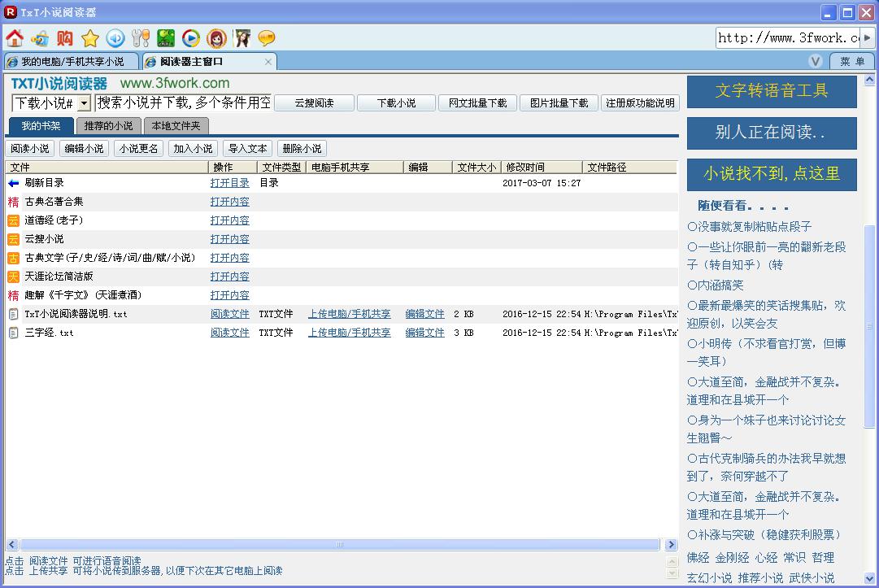
Task: Click the horizontal scrollbar under the file list
Action: [340, 545]
